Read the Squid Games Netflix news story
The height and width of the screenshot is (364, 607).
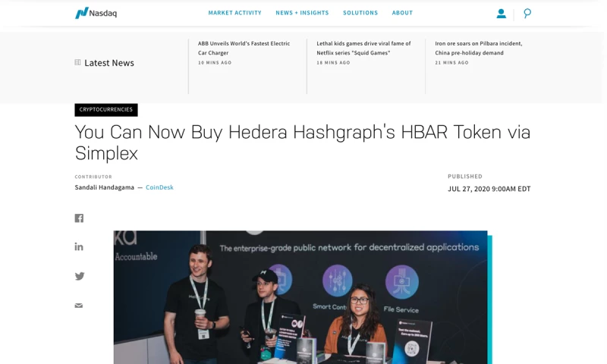pos(363,48)
